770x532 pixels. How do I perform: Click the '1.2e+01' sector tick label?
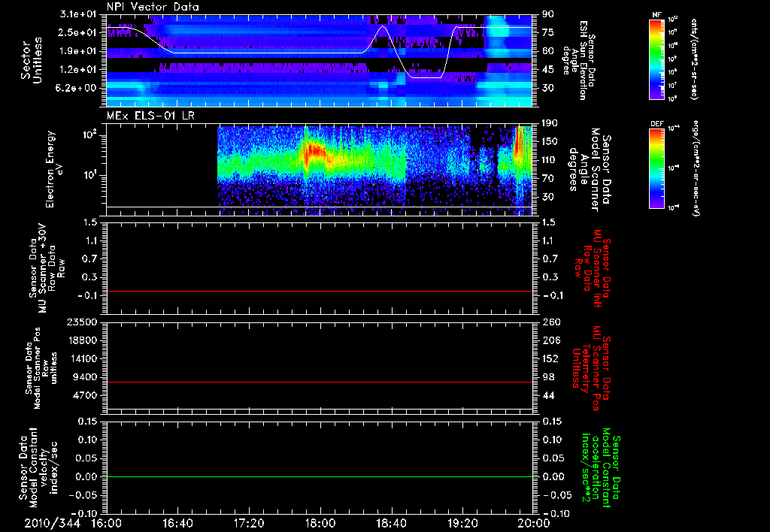[x=77, y=70]
